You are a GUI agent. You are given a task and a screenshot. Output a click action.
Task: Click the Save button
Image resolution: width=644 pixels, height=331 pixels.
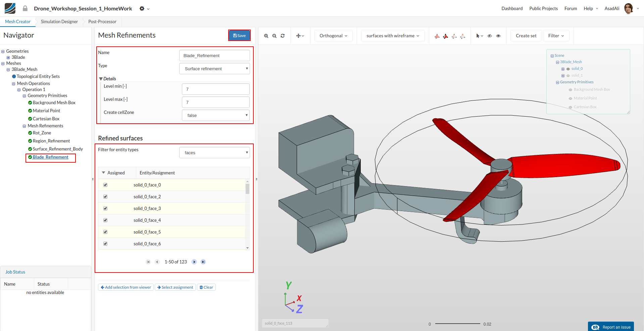pyautogui.click(x=239, y=36)
